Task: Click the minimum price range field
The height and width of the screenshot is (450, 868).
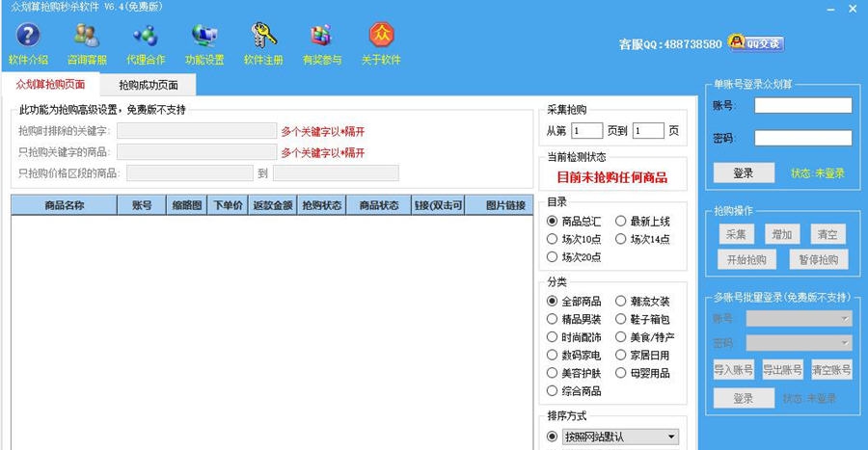Action: tap(190, 173)
